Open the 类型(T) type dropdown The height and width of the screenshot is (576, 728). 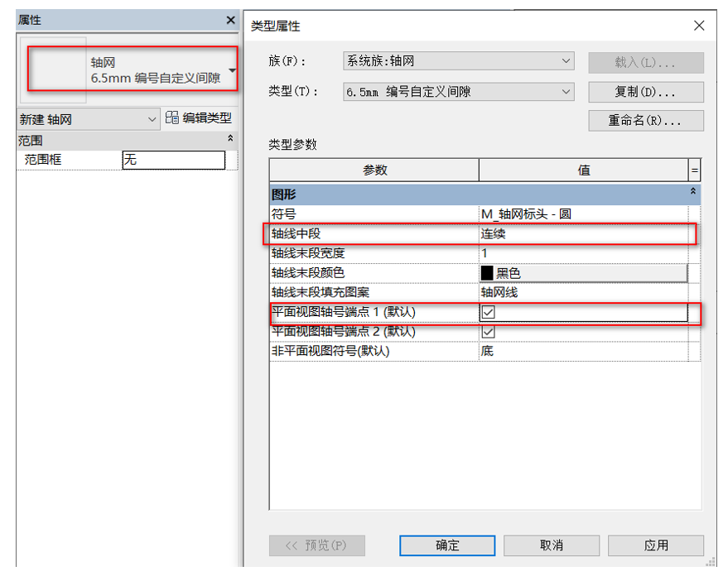point(458,92)
